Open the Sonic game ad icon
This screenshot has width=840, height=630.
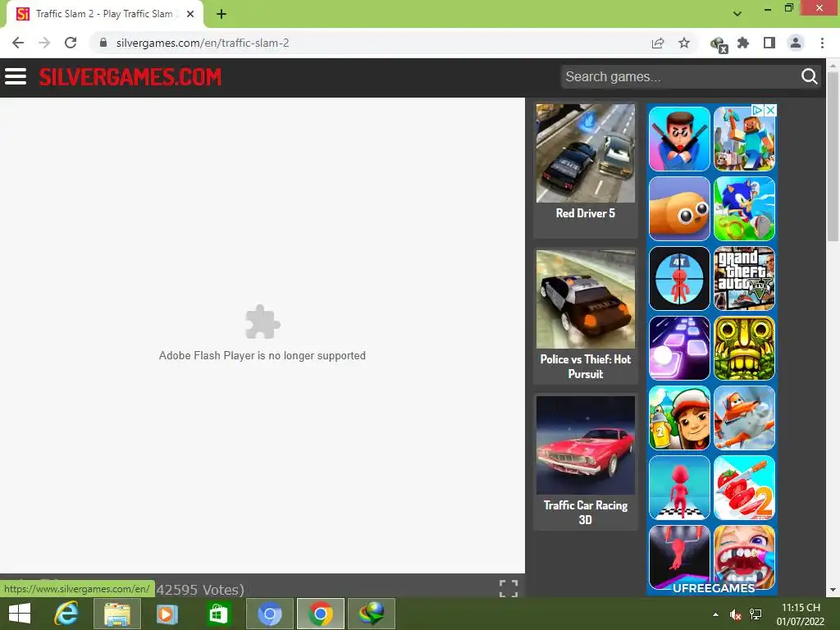pyautogui.click(x=744, y=208)
